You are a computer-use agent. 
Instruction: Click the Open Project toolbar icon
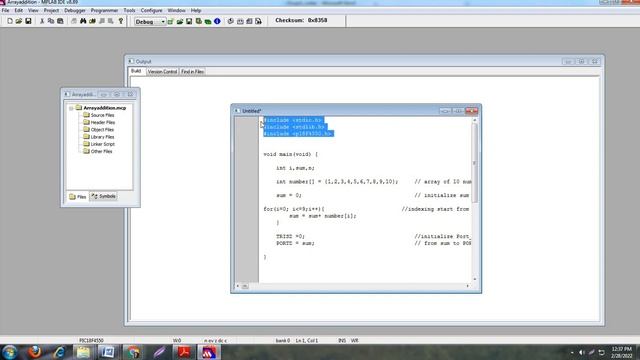pos(180,21)
